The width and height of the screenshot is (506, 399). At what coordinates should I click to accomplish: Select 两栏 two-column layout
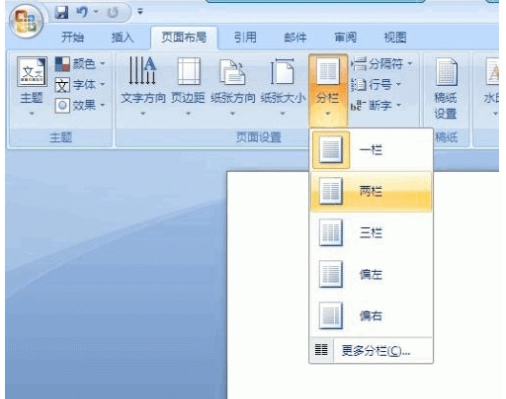coord(371,191)
